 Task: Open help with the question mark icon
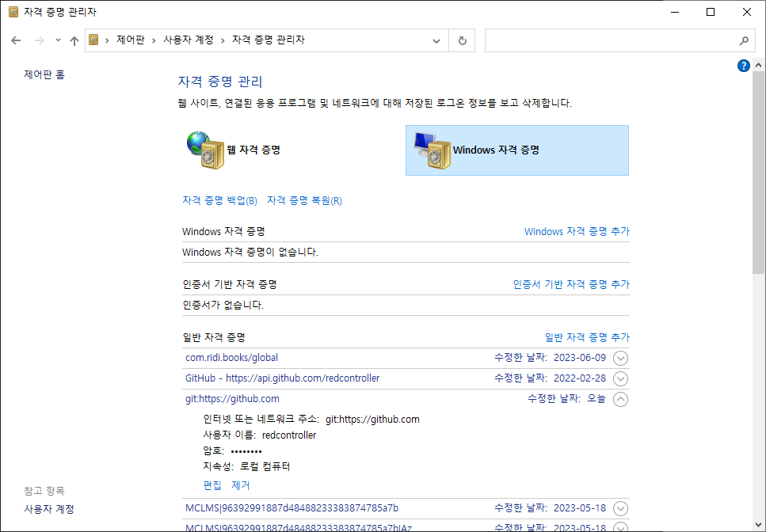pos(744,66)
